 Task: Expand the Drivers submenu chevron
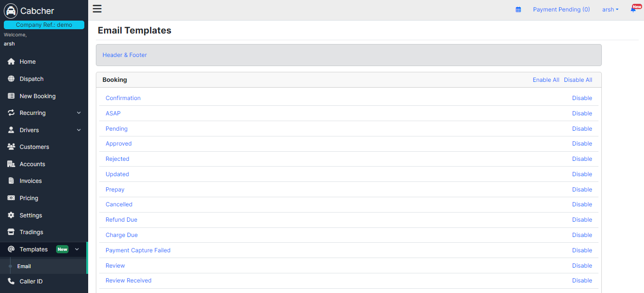coord(79,130)
